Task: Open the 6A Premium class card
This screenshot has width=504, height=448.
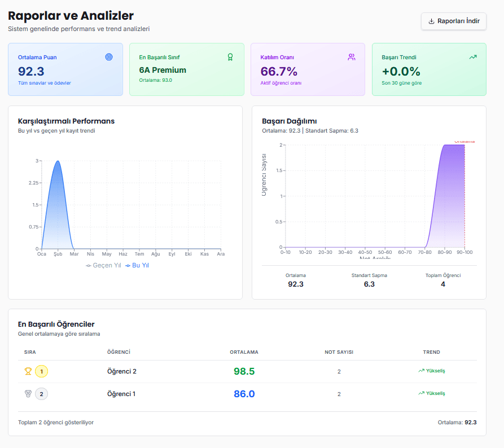Action: tap(186, 69)
